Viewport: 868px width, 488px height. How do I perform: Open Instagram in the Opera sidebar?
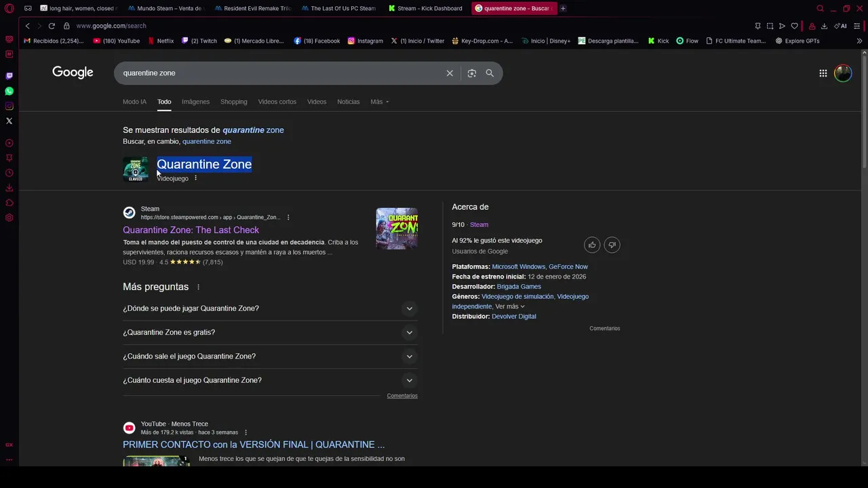tap(9, 106)
